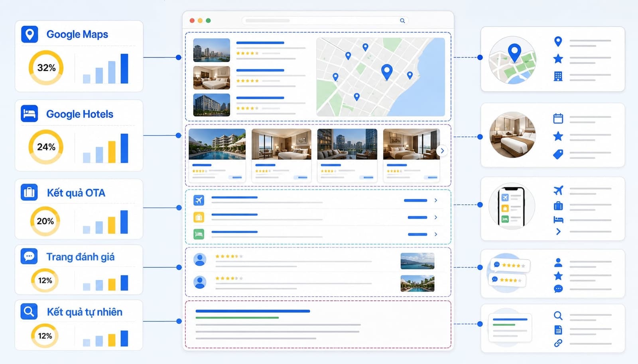The width and height of the screenshot is (638, 364).
Task: Click the blue suitcase icon in OTA details card
Action: point(558,206)
